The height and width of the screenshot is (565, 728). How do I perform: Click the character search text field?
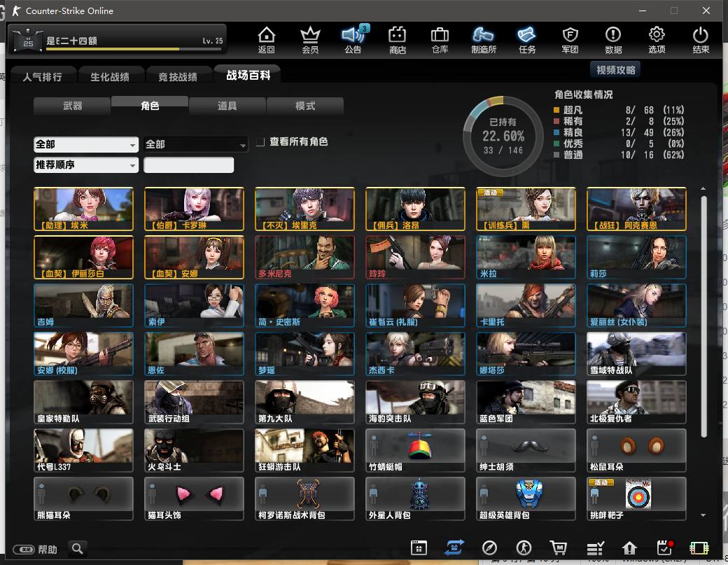tap(188, 165)
